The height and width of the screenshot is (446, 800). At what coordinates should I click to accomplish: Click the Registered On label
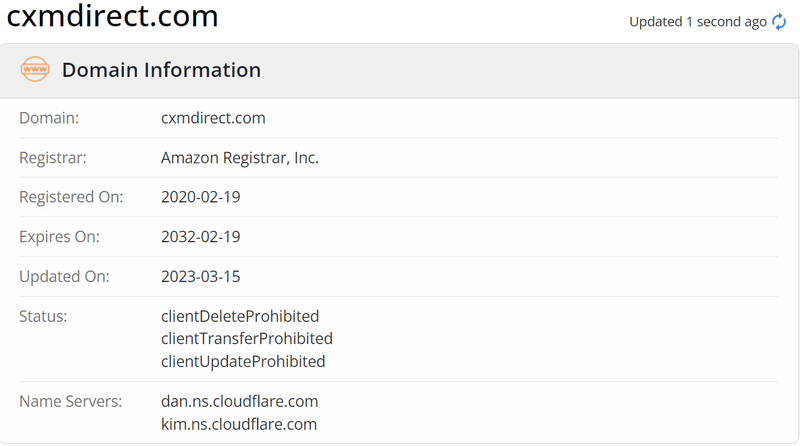click(71, 197)
